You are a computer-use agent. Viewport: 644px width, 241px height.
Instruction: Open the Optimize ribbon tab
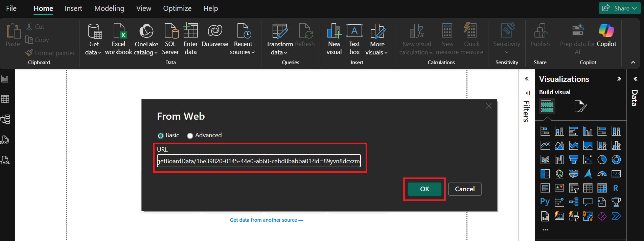[x=177, y=8]
